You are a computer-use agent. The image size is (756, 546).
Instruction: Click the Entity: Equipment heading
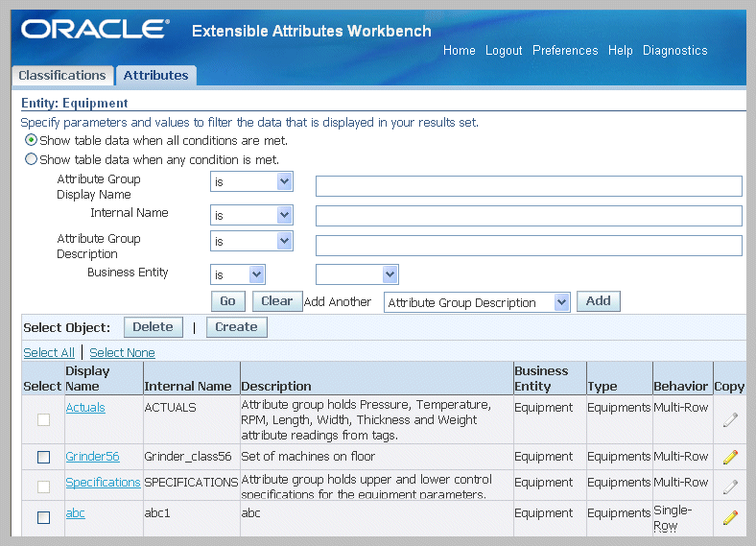[x=75, y=104]
